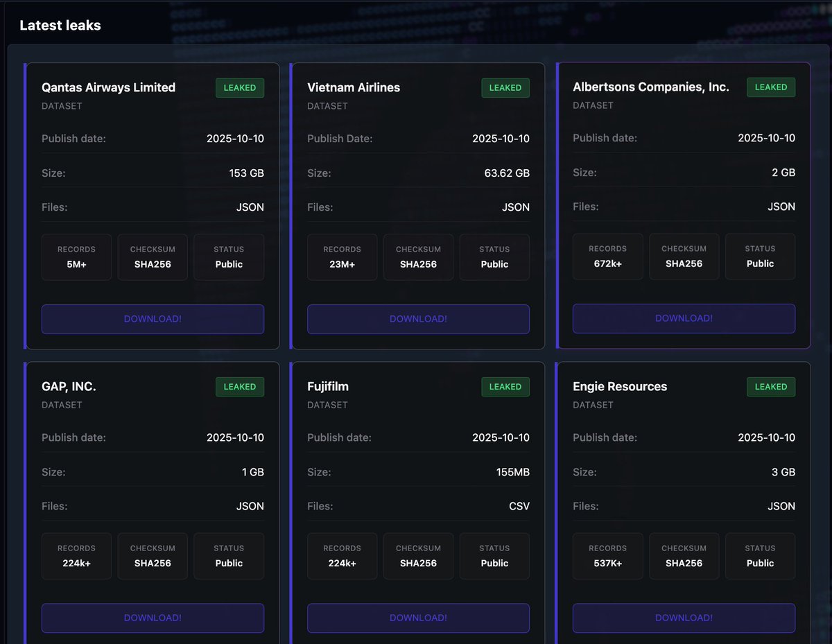Click the Public status box on Qantas card

tap(229, 257)
